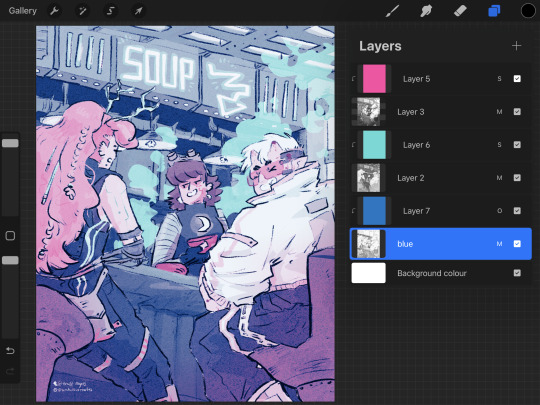Select the Brush tool
Image resolution: width=540 pixels, height=405 pixels.
(x=393, y=11)
